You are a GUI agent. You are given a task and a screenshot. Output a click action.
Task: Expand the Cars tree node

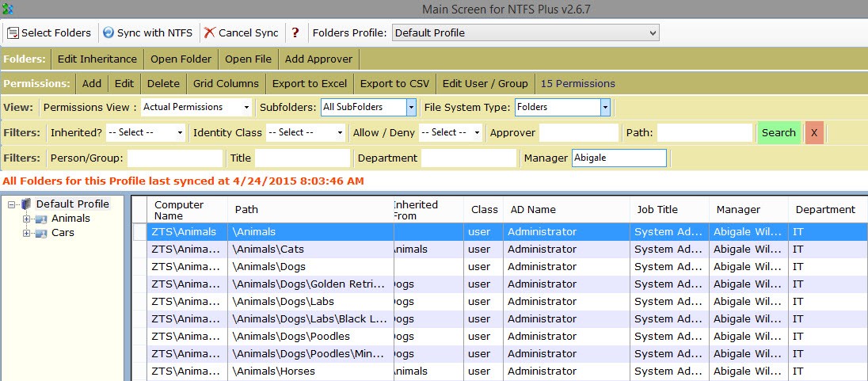click(x=26, y=233)
